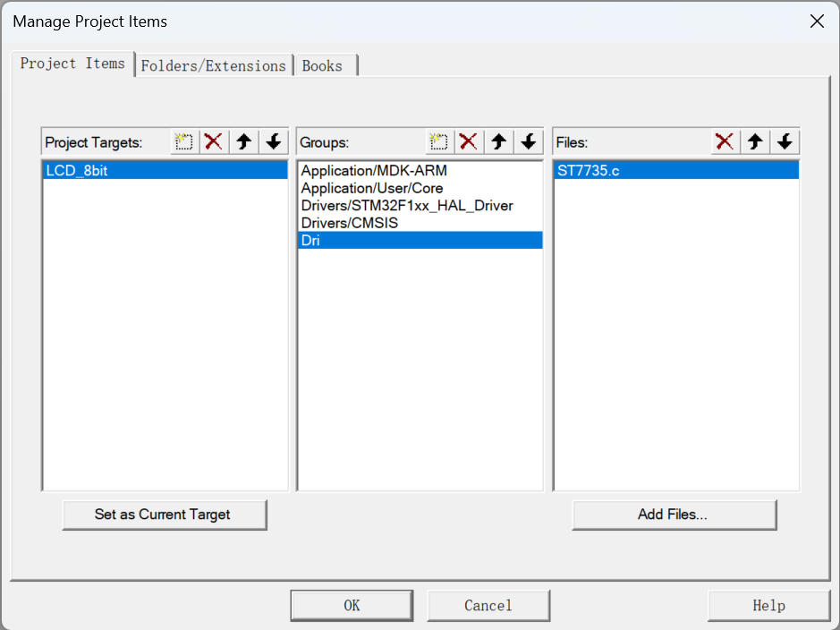Move the project target up
Image resolution: width=840 pixels, height=630 pixels.
click(x=243, y=142)
